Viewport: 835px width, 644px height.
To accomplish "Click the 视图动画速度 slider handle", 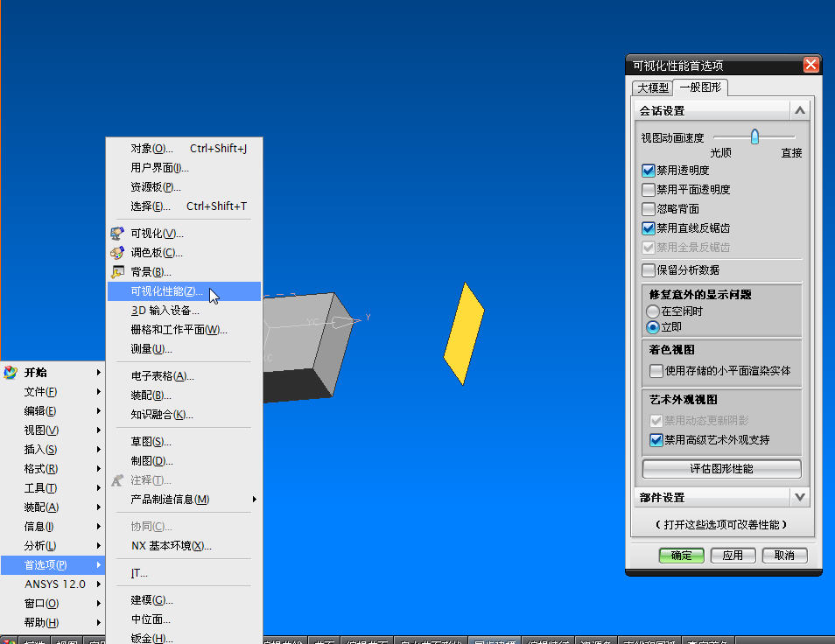I will (754, 136).
